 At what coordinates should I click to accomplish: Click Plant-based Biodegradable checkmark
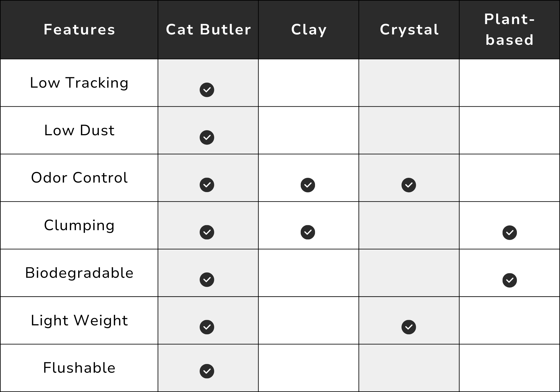[510, 280]
